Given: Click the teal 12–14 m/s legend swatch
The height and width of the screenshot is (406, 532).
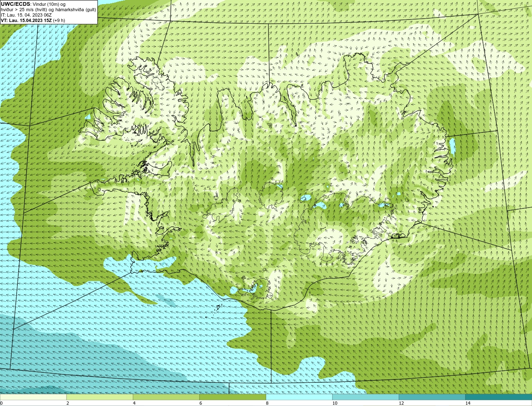Looking at the screenshot, I should point(432,397).
